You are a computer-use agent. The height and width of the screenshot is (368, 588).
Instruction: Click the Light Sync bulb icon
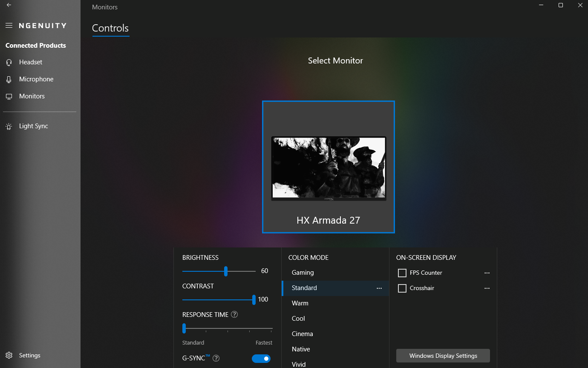point(9,126)
